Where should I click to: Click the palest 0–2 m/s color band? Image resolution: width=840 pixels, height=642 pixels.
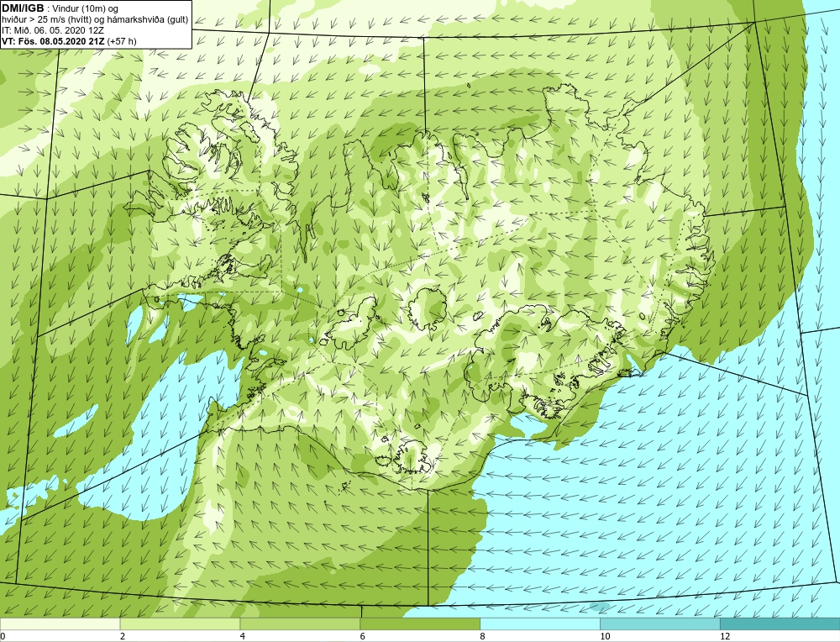point(60,624)
